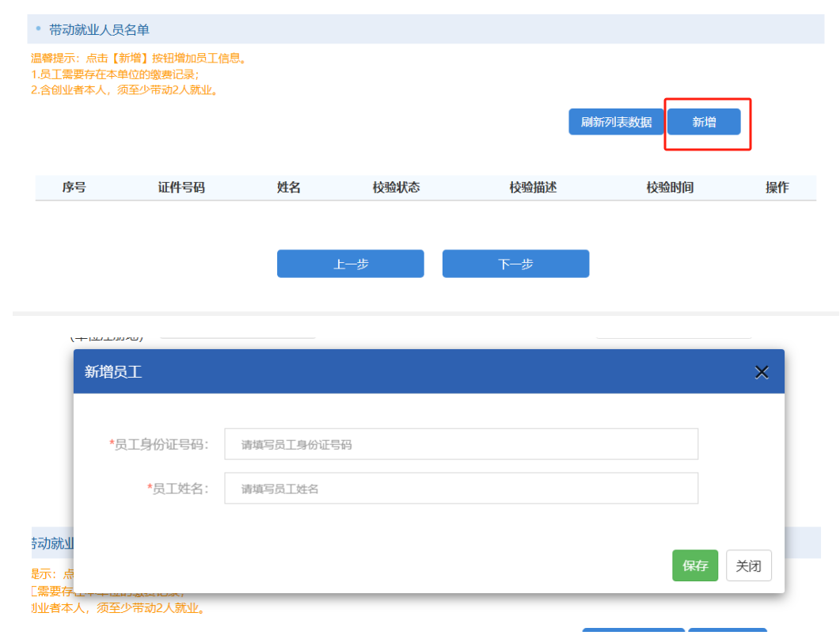Focus the 员工身份证号码 input field
This screenshot has width=840, height=639.
pyautogui.click(x=462, y=444)
